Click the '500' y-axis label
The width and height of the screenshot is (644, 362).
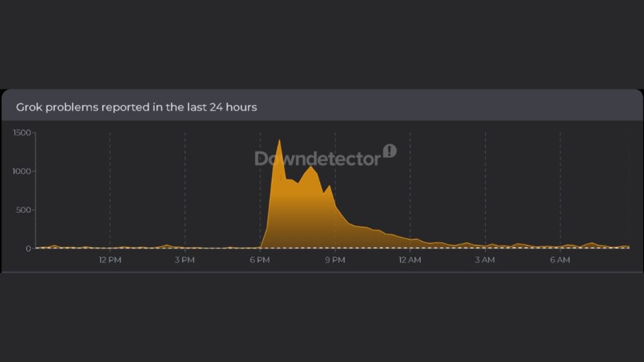point(23,209)
